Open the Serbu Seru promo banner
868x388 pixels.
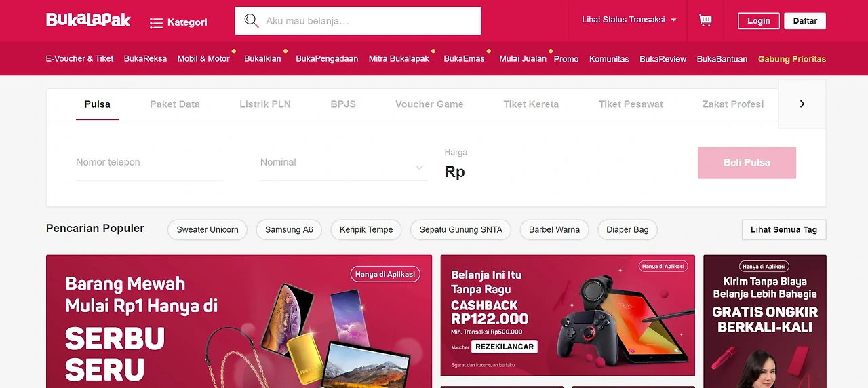coord(239,322)
